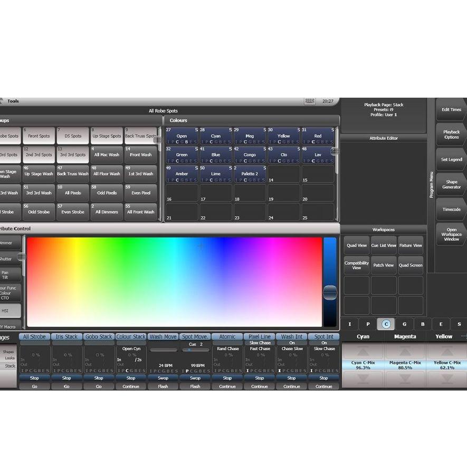Screen dimensions: 467x476
Task: Load the Cue List View workspace
Action: tap(384, 245)
